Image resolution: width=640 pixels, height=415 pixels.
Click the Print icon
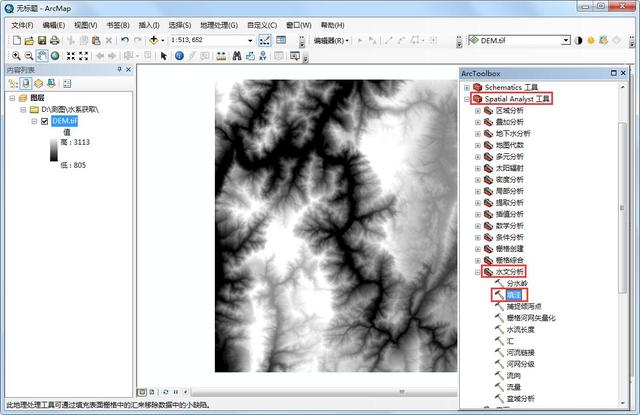click(x=54, y=40)
